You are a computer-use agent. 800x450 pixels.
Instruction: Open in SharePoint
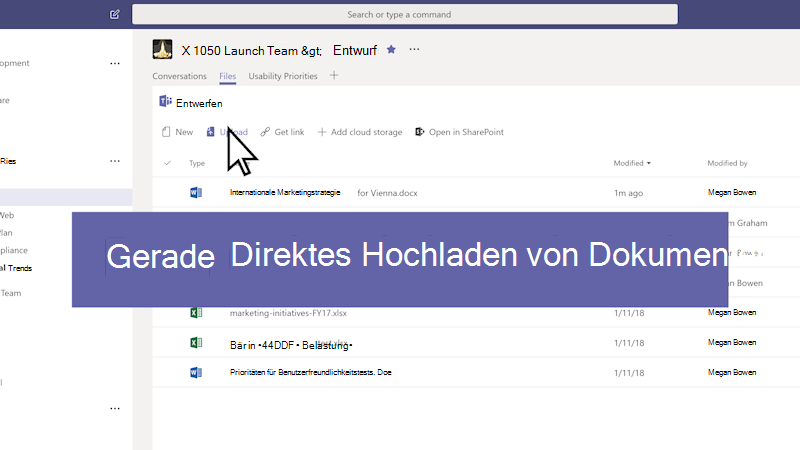click(x=459, y=132)
